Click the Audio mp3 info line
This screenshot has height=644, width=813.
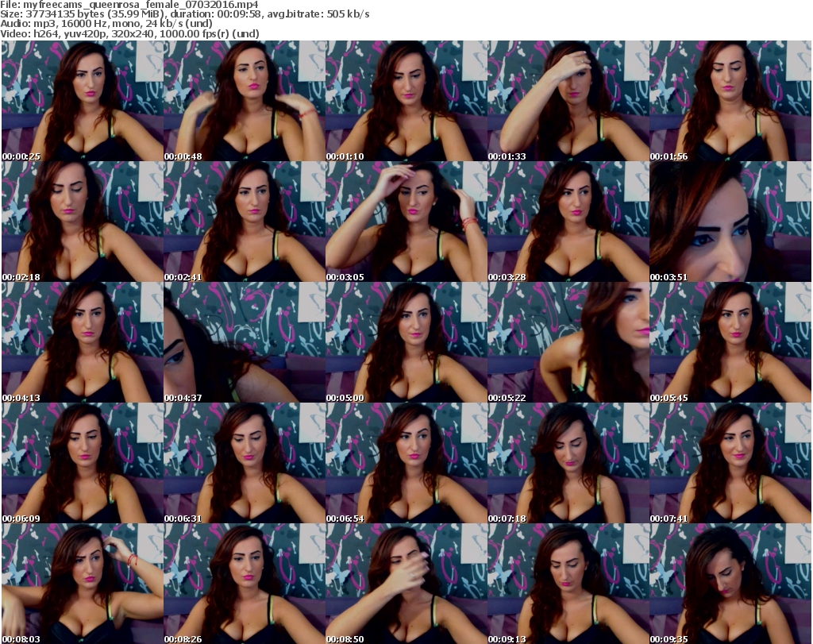click(x=106, y=24)
